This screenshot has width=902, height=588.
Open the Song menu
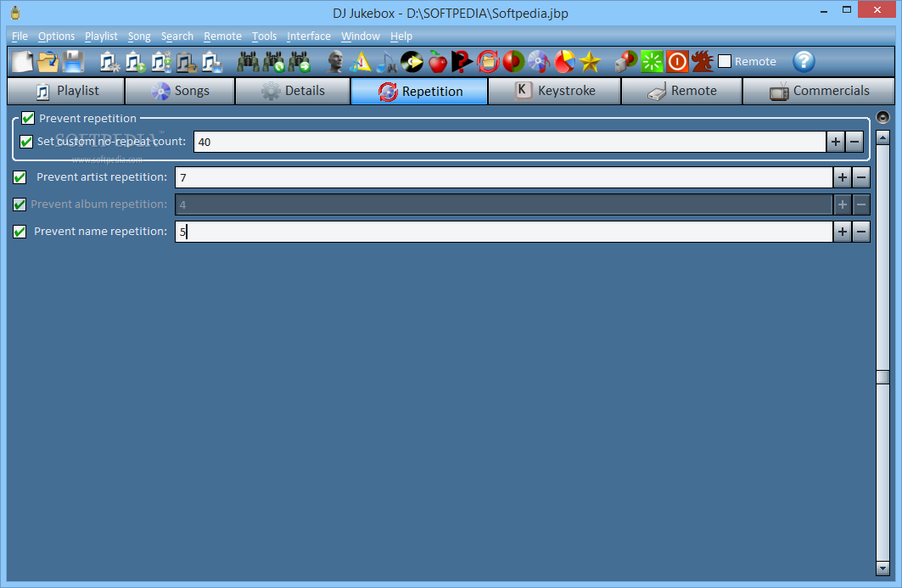[139, 36]
